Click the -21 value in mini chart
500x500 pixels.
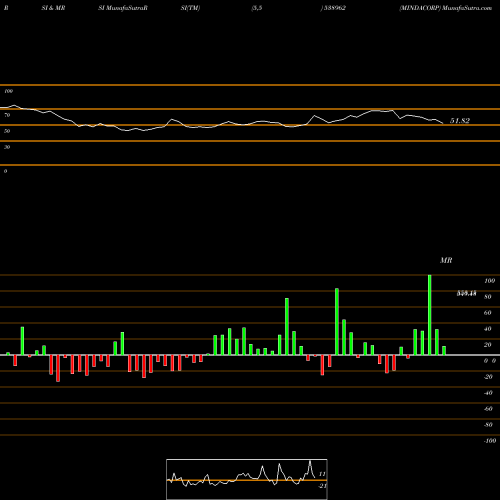(322, 486)
